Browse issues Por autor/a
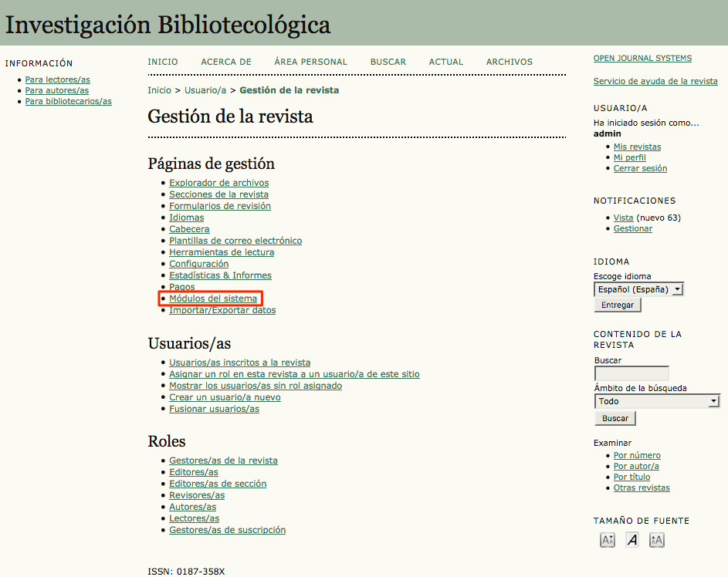Viewport: 728px width, 577px height. 636,466
